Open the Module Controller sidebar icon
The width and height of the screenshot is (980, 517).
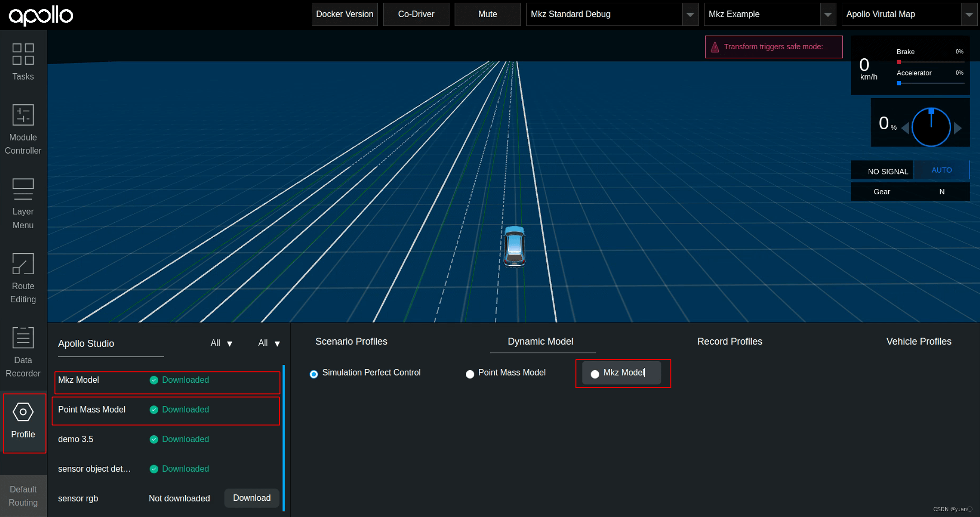pyautogui.click(x=23, y=115)
